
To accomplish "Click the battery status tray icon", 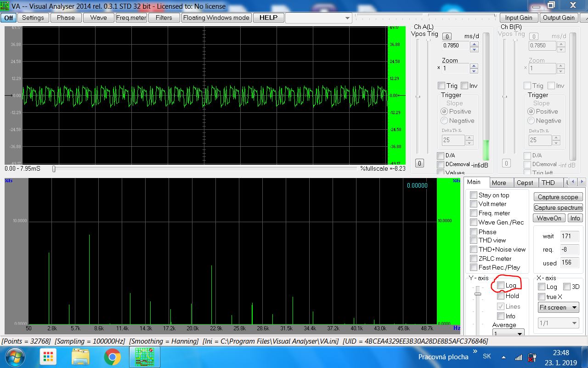I will coord(532,357).
